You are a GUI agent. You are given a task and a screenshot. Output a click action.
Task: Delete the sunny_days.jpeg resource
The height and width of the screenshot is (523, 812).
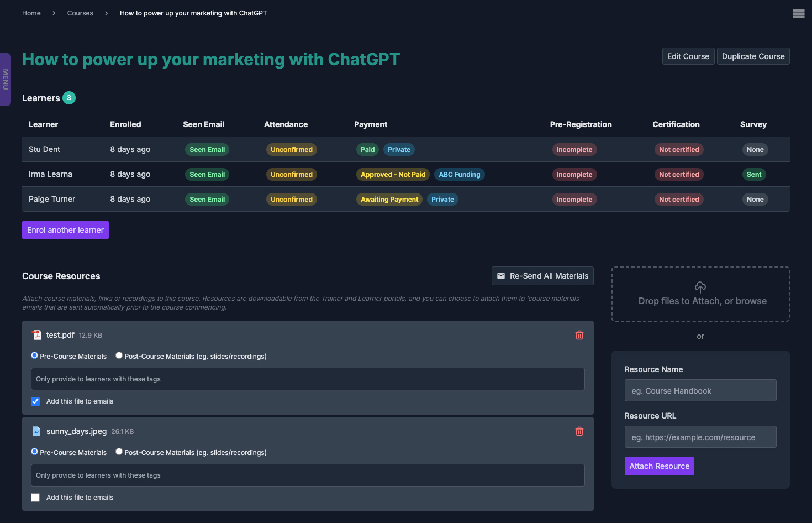tap(579, 431)
